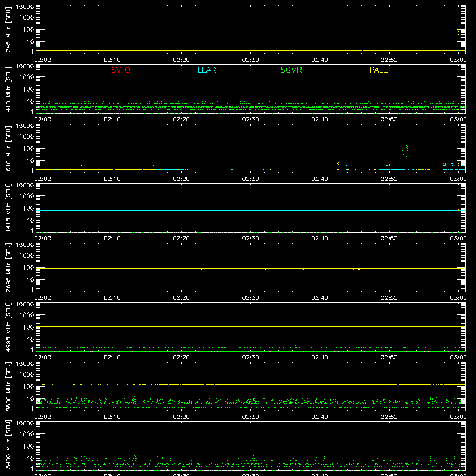Image resolution: width=476 pixels, height=476 pixels.
Task: Click 02:50 label under the 610 MHz plot
Action: click(x=389, y=179)
